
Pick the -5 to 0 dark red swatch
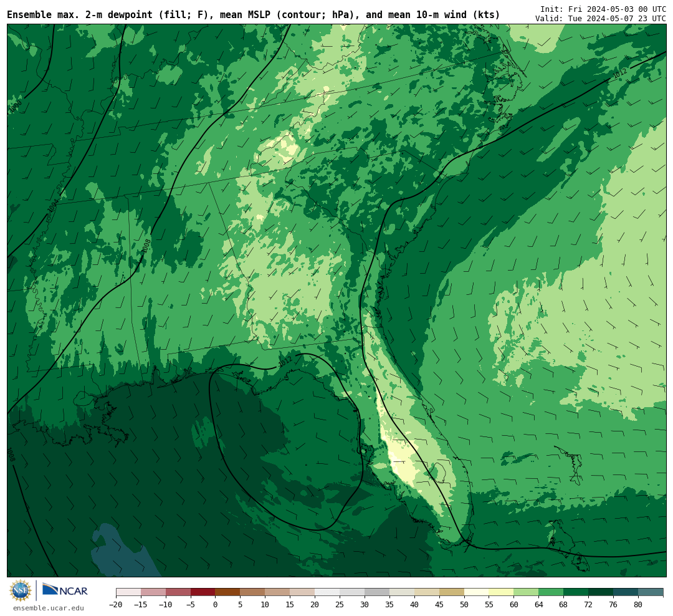pos(203,592)
